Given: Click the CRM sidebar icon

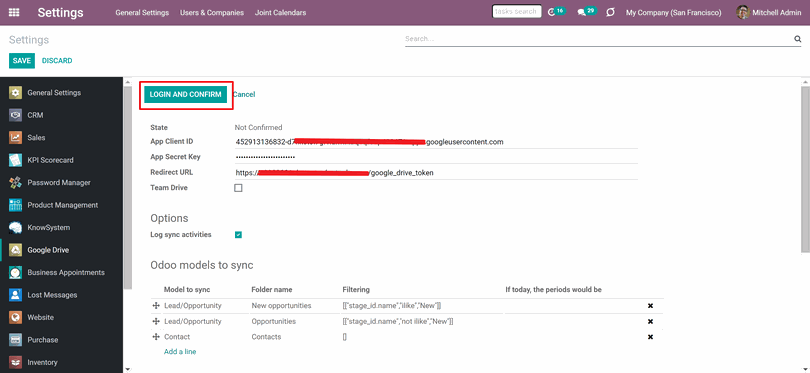Looking at the screenshot, I should pos(15,115).
